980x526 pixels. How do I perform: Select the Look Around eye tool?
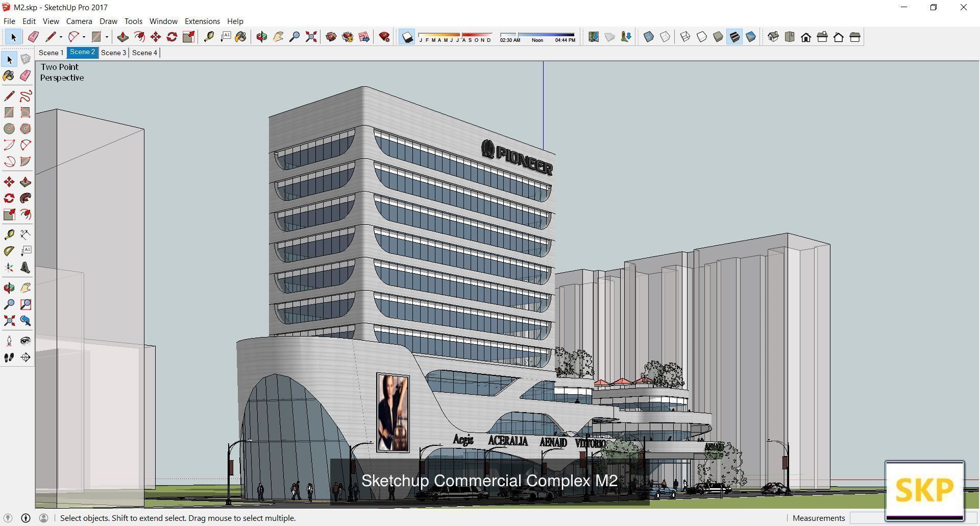[x=26, y=341]
